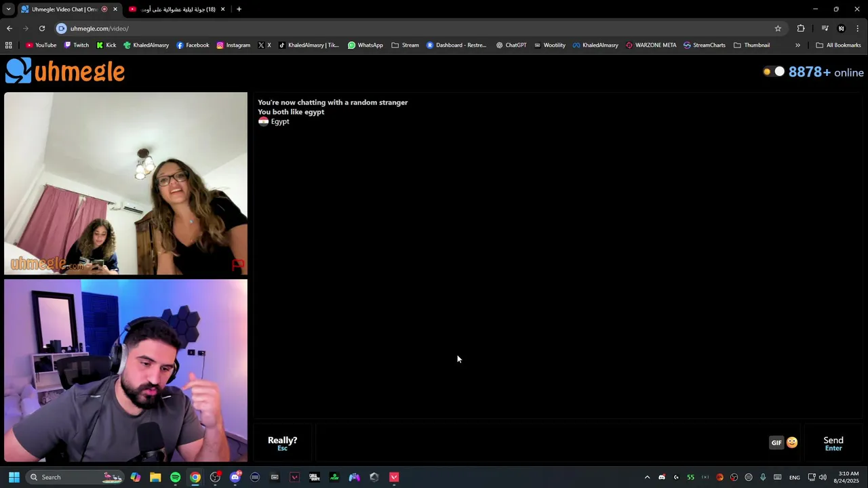Open the Twitch bookmark
The image size is (868, 488).
point(77,45)
